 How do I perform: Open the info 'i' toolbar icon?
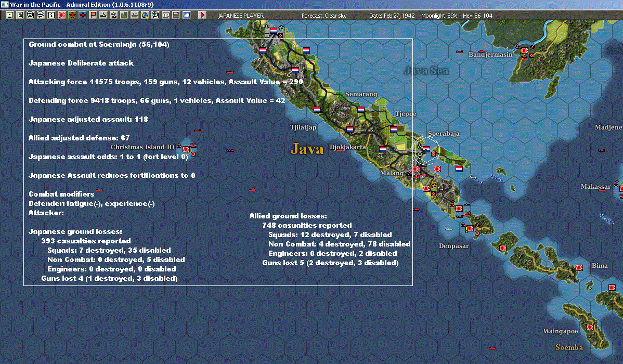(x=51, y=15)
